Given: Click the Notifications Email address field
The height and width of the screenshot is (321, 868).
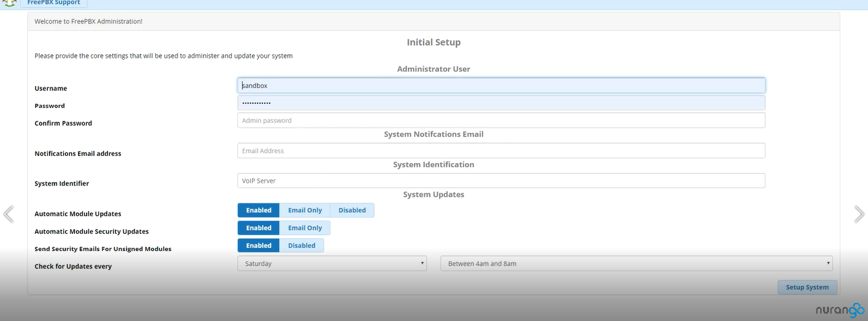Looking at the screenshot, I should [501, 150].
